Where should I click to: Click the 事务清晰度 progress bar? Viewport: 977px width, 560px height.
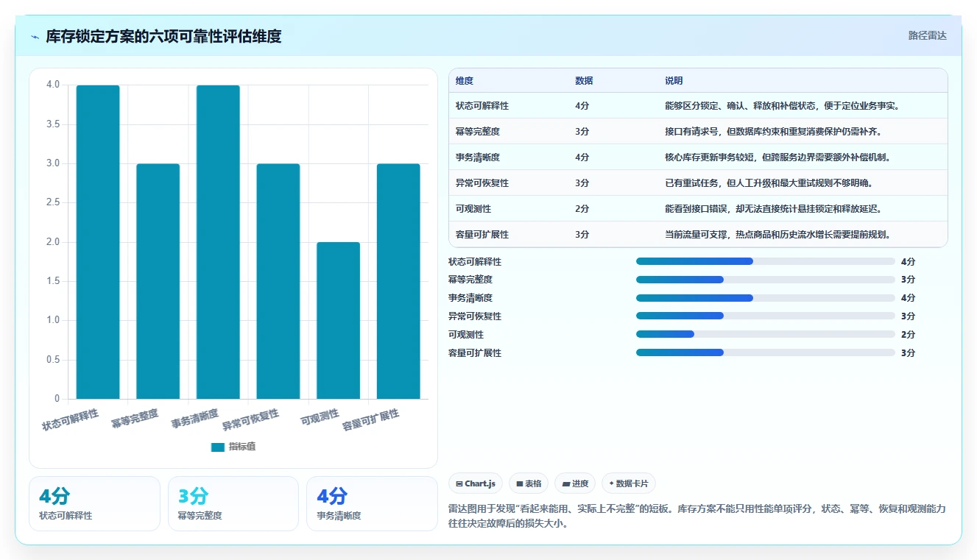click(766, 298)
